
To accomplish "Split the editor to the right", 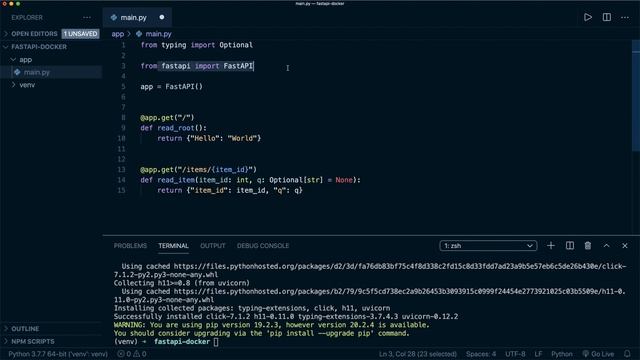I will pos(607,18).
